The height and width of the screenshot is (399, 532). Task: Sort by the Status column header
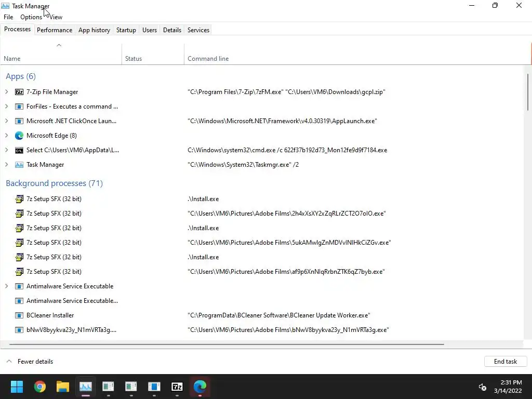tap(153, 54)
